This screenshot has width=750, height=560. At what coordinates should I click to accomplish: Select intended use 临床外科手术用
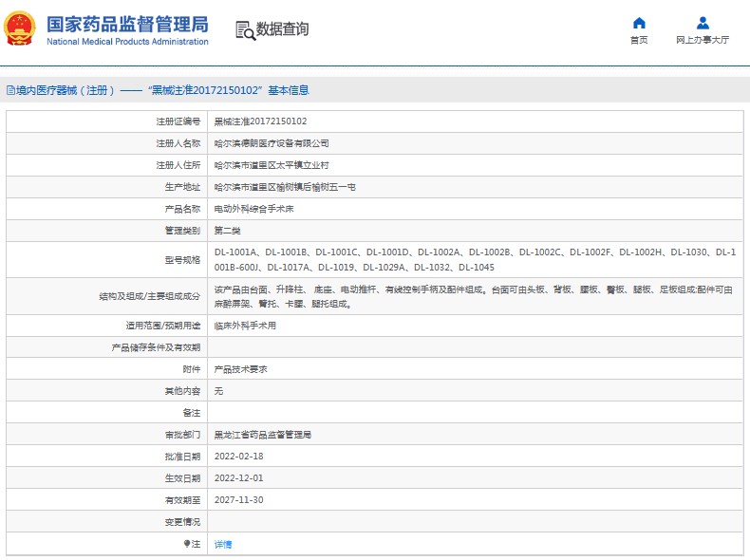tap(245, 326)
